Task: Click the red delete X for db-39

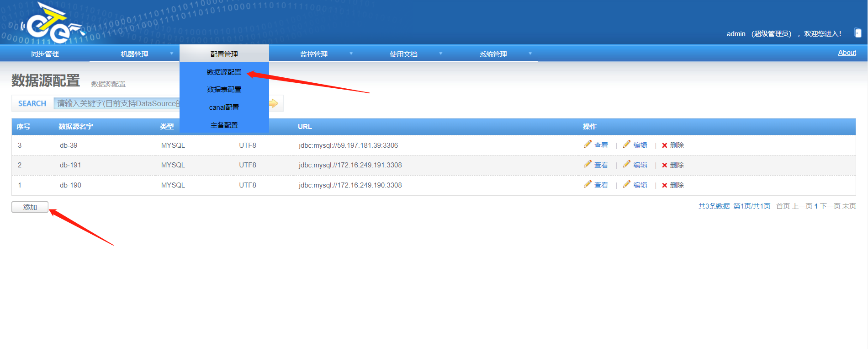Action: click(x=665, y=145)
